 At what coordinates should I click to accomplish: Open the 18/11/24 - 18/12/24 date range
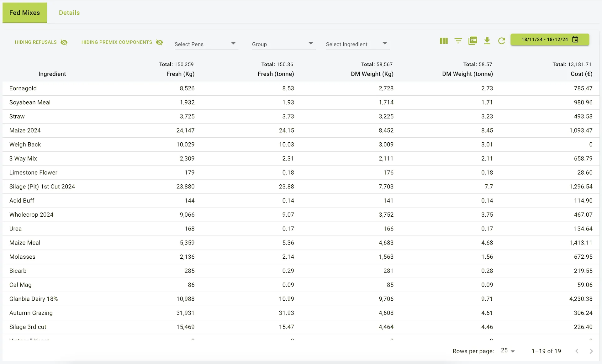point(545,40)
